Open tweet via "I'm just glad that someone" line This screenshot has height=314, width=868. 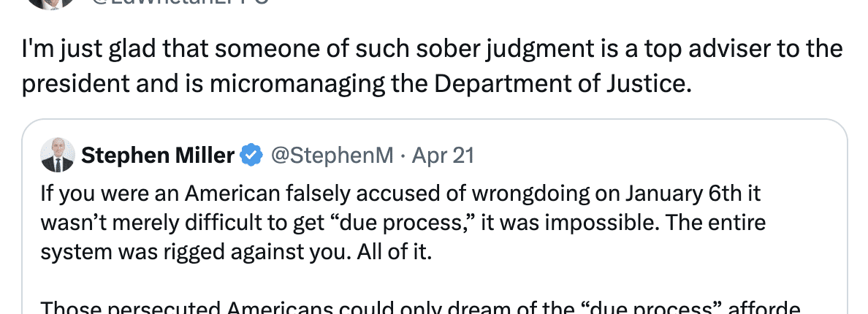432,49
